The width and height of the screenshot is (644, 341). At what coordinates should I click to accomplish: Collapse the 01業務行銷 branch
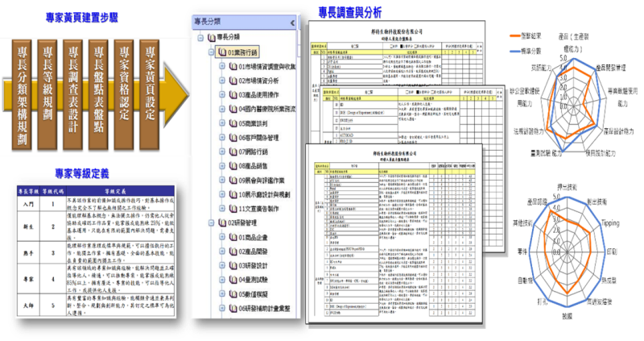pos(211,52)
